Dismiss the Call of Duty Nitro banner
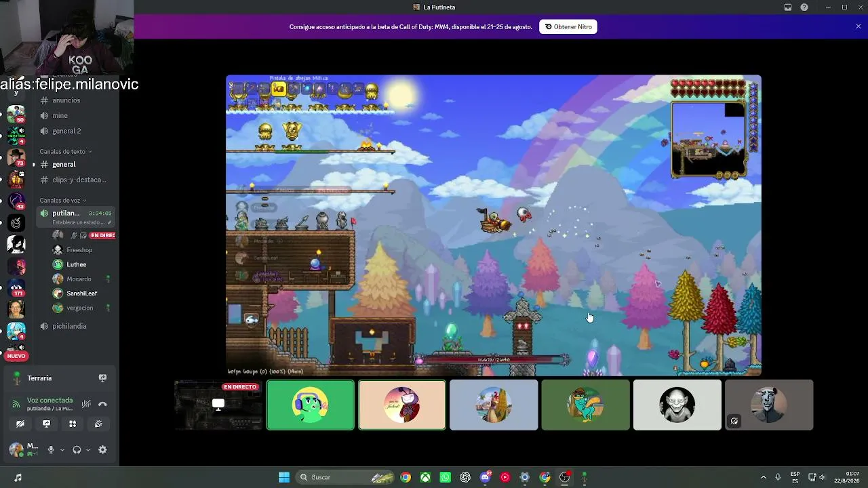The image size is (868, 488). tap(858, 26)
